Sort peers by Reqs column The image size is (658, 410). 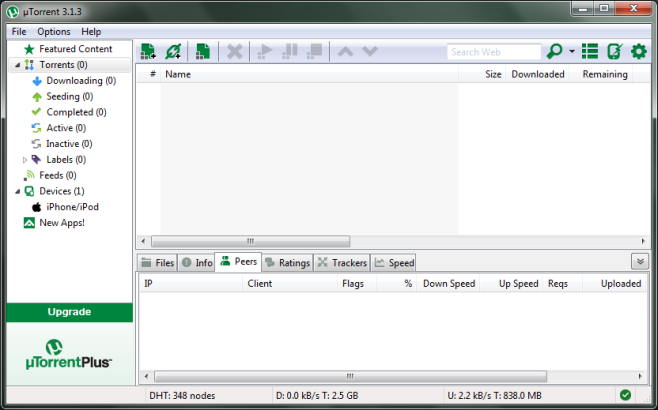[562, 284]
